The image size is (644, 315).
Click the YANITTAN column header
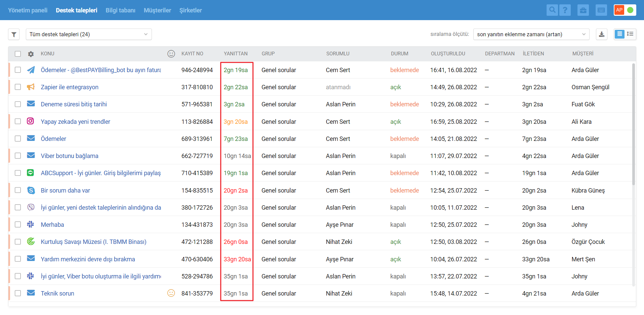tap(236, 54)
